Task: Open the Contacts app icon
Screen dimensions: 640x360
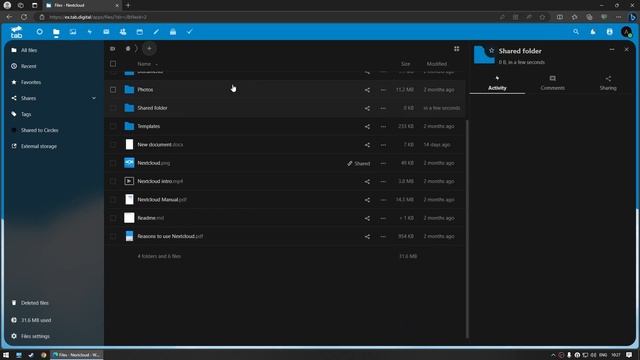Action: click(x=123, y=31)
